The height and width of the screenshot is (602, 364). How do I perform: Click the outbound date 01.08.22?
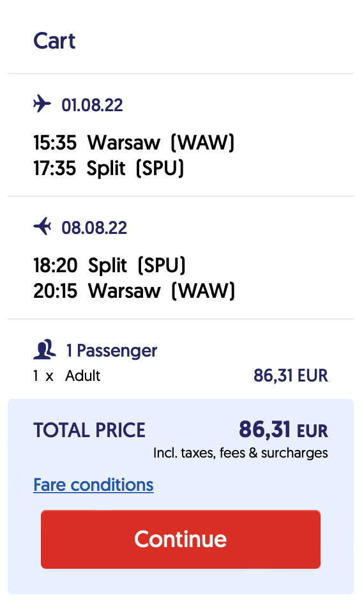[x=92, y=105]
